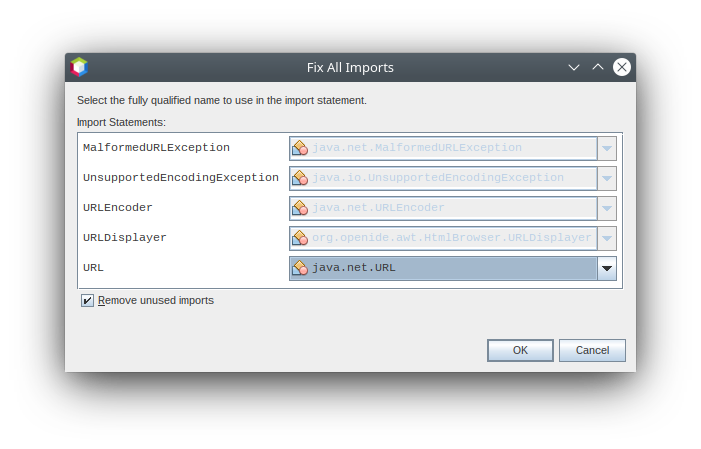Open the UnsupportedEncodingException dropdown arrow
Viewport: 701px width, 449px height.
tap(606, 178)
